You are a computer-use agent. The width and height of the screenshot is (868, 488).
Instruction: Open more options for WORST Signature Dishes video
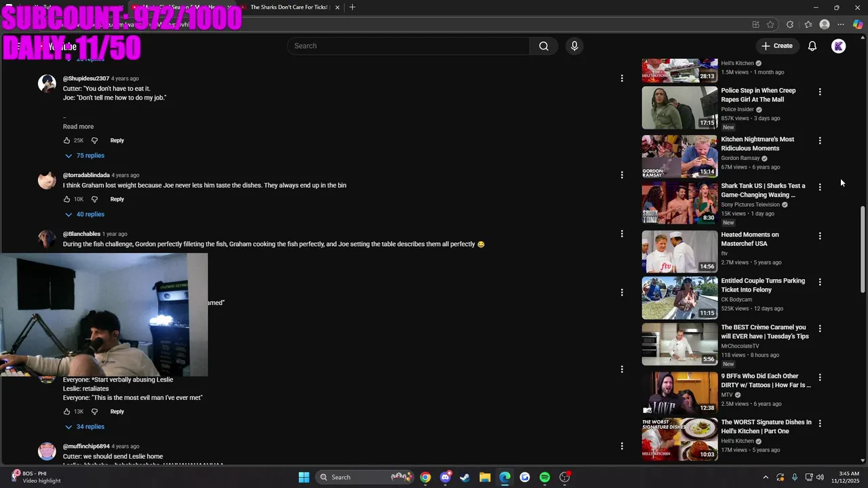click(820, 424)
